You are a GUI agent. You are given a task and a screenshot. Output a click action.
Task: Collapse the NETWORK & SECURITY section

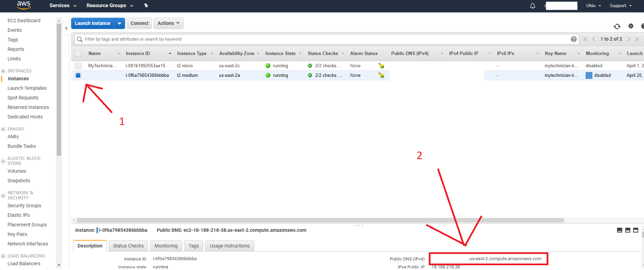click(x=3, y=196)
